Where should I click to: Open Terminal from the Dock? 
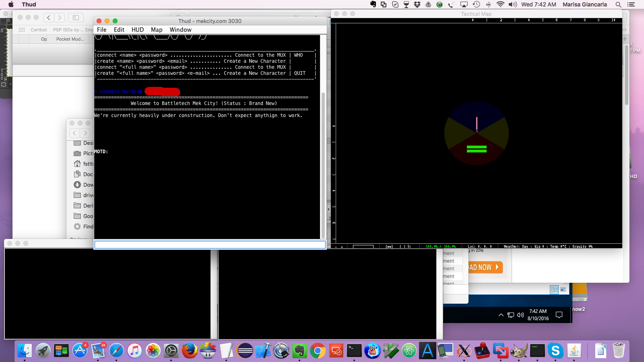(x=354, y=351)
